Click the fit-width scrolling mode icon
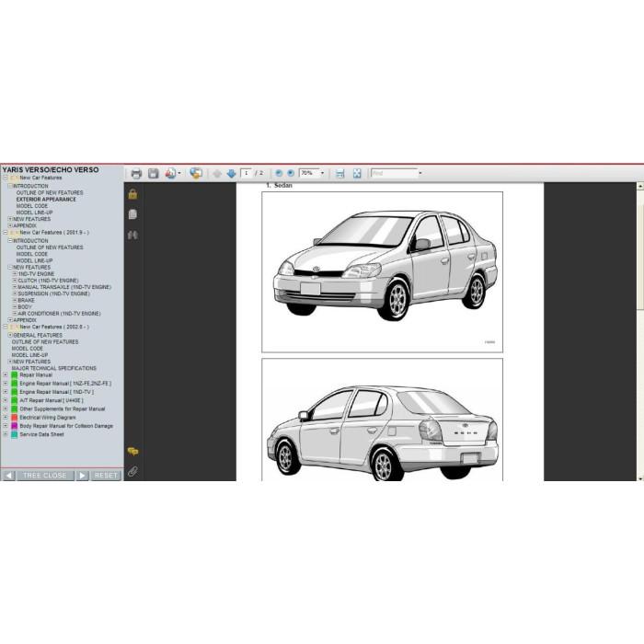This screenshot has height=644, width=644. [339, 174]
